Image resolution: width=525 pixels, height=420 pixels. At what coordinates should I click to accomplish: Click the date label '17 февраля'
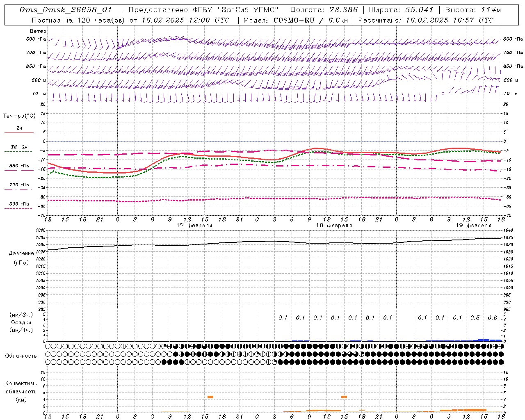tap(194, 226)
